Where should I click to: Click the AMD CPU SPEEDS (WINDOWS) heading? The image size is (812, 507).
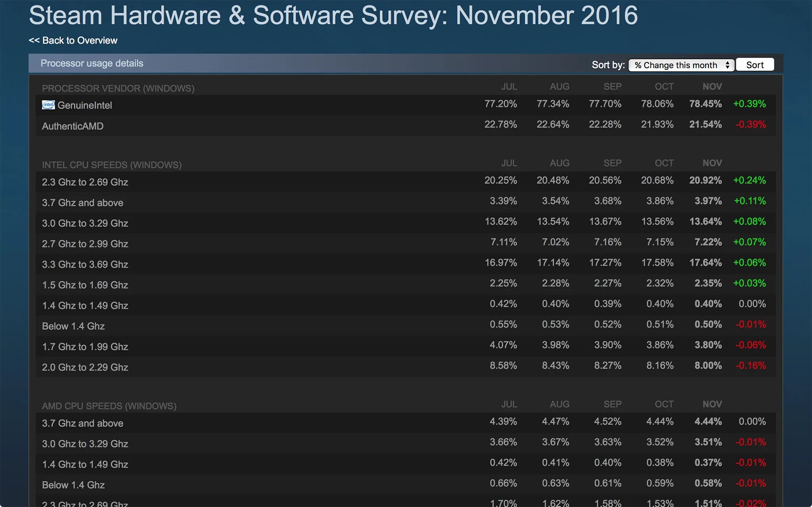(x=109, y=406)
